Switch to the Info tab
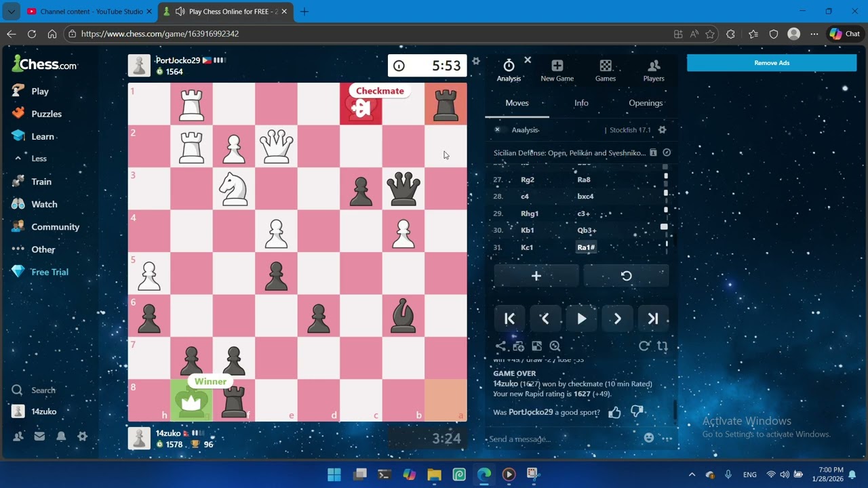Screen dimensions: 868x488 (x=581, y=103)
